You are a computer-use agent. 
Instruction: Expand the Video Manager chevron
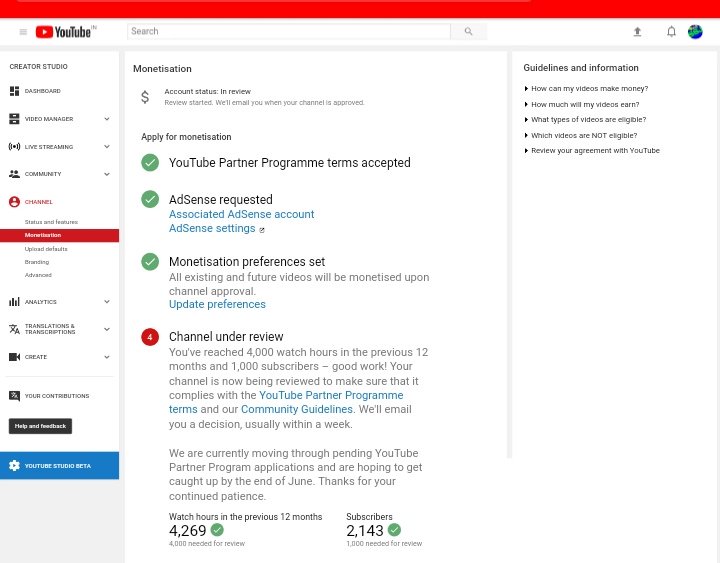point(107,119)
